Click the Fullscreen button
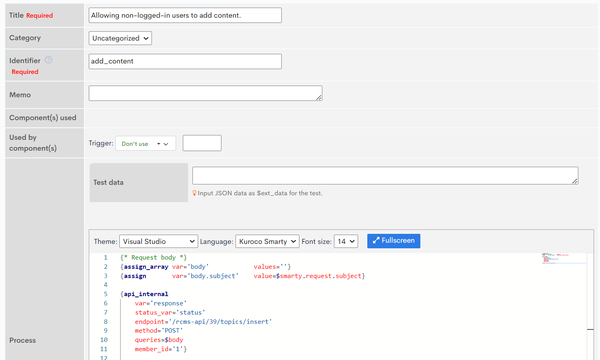 coord(394,241)
